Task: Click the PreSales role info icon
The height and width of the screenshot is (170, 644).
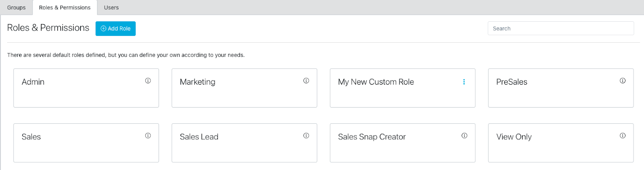Action: 623,81
